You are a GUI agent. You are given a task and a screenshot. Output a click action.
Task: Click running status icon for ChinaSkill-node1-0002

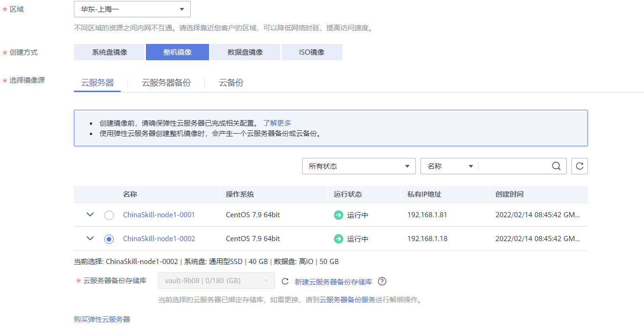339,239
